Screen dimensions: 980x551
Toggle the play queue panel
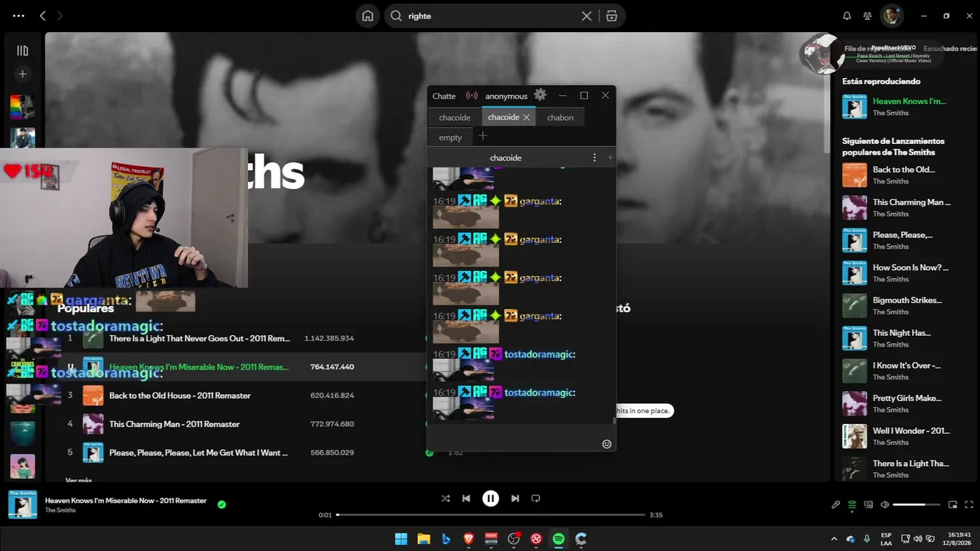852,505
